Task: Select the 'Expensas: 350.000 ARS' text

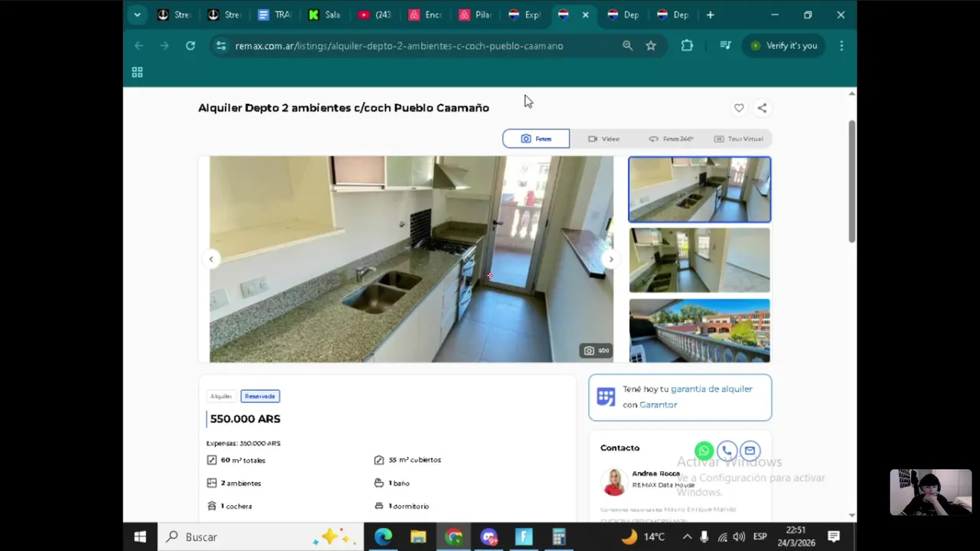Action: click(x=243, y=443)
